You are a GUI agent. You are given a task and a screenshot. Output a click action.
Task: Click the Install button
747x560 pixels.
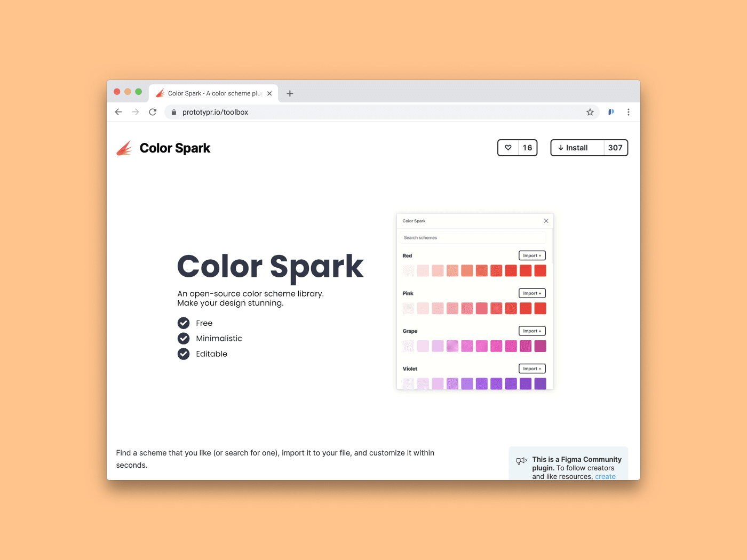576,147
